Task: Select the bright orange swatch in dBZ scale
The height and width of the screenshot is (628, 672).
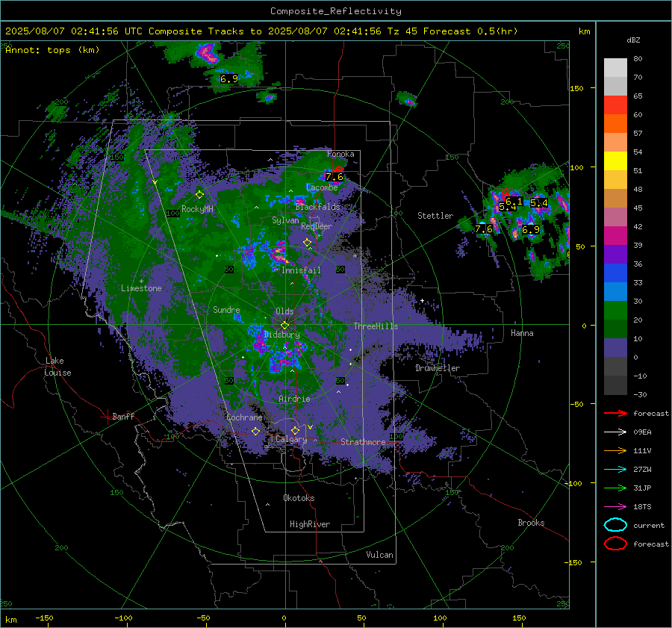Action: point(615,123)
